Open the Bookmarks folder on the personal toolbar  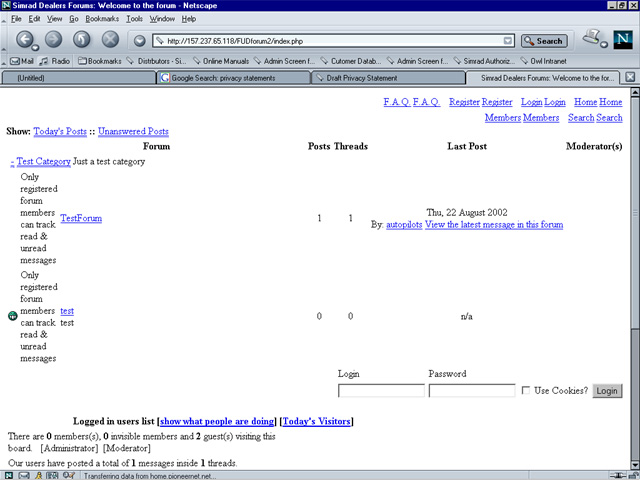tap(100, 61)
